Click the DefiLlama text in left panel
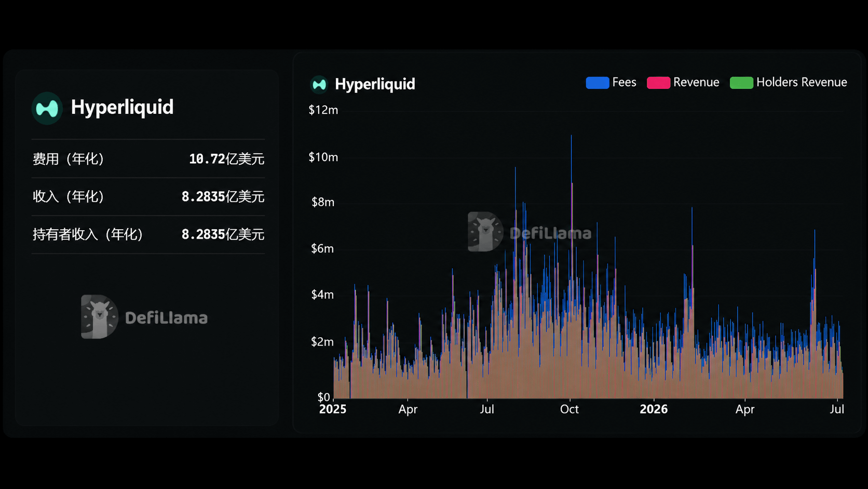The image size is (868, 489). coord(166,318)
